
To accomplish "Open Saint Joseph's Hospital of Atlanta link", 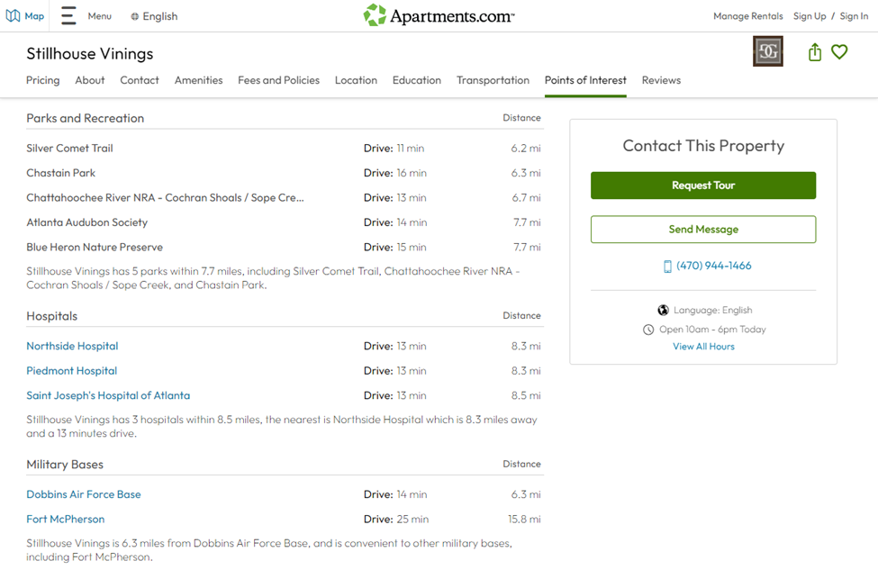I will (108, 395).
